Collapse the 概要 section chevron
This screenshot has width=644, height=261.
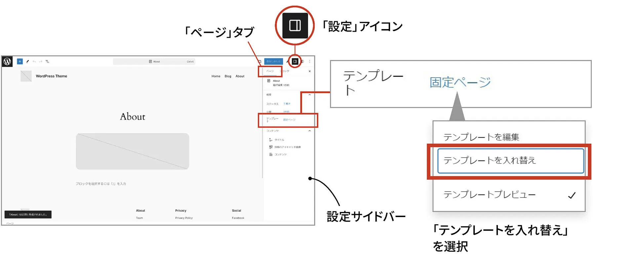(310, 95)
